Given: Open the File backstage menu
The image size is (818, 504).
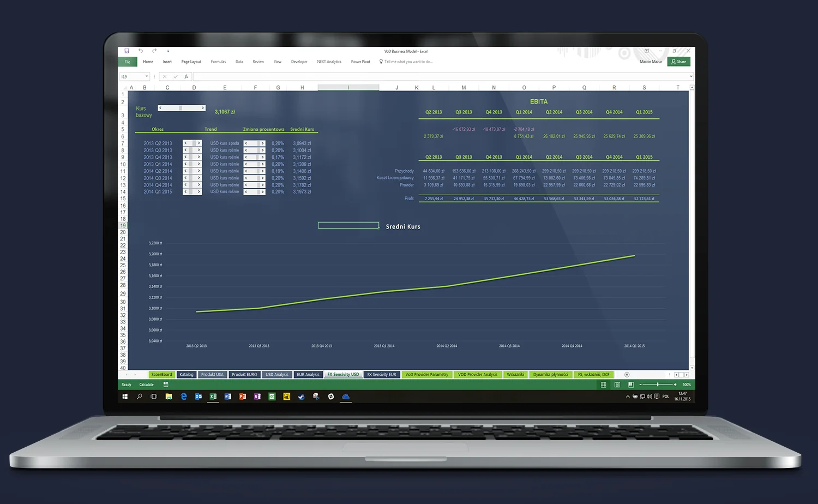Looking at the screenshot, I should point(127,62).
